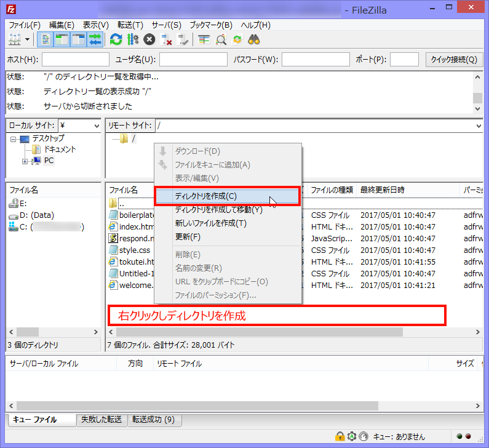
Task: Open ファイル(F) menu
Action: (x=25, y=25)
